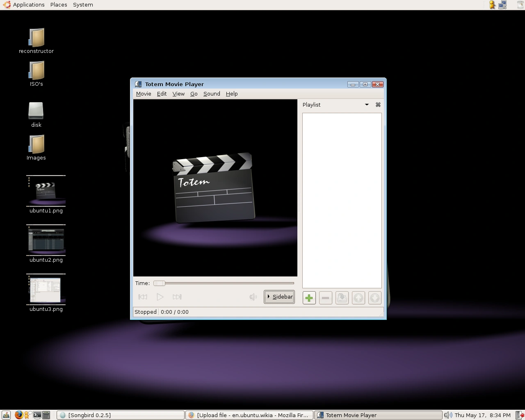This screenshot has width=525, height=420.
Task: Click the playlist move up button
Action: coord(358,298)
